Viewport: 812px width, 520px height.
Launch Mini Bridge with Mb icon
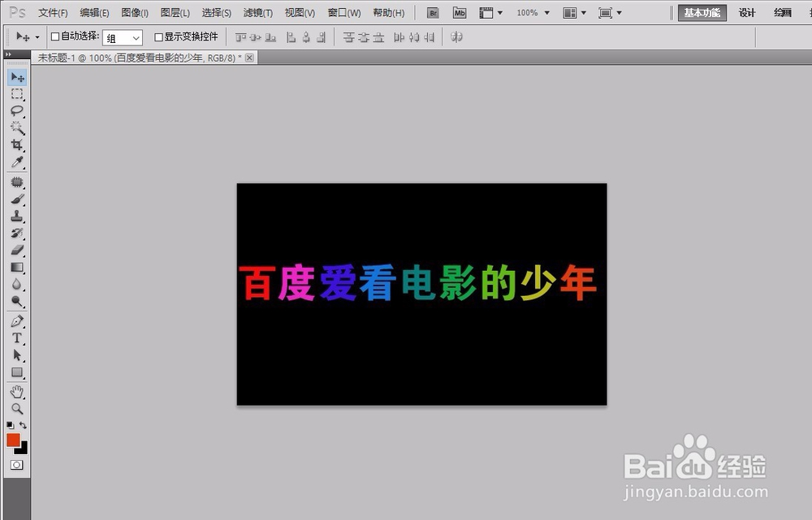pos(460,13)
